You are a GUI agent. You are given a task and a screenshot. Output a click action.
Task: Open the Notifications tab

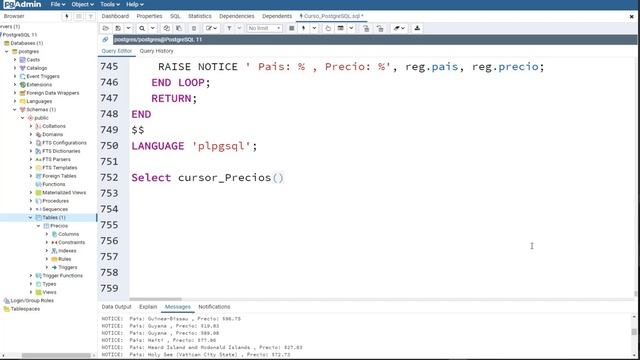point(214,307)
